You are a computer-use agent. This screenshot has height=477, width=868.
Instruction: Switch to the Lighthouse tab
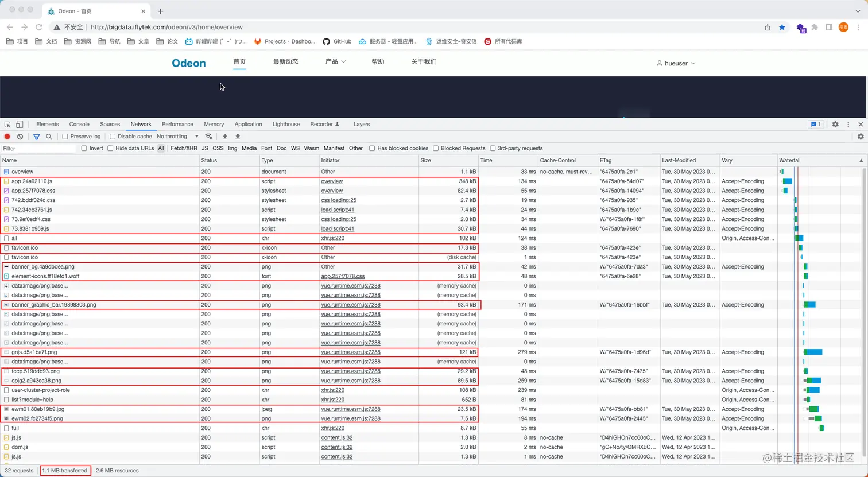pos(286,124)
